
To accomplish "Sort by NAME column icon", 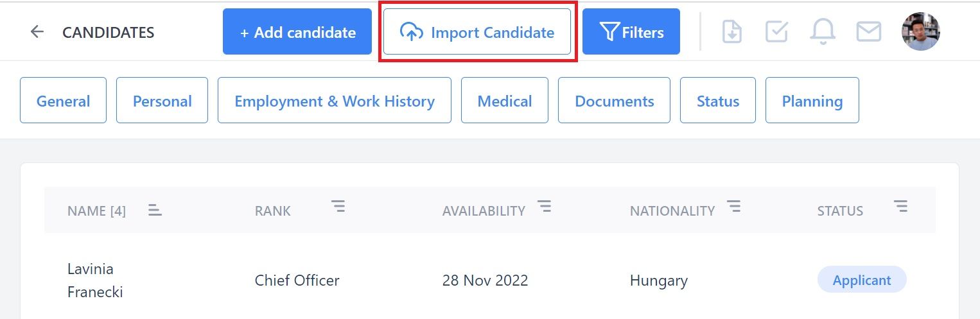I will [155, 209].
